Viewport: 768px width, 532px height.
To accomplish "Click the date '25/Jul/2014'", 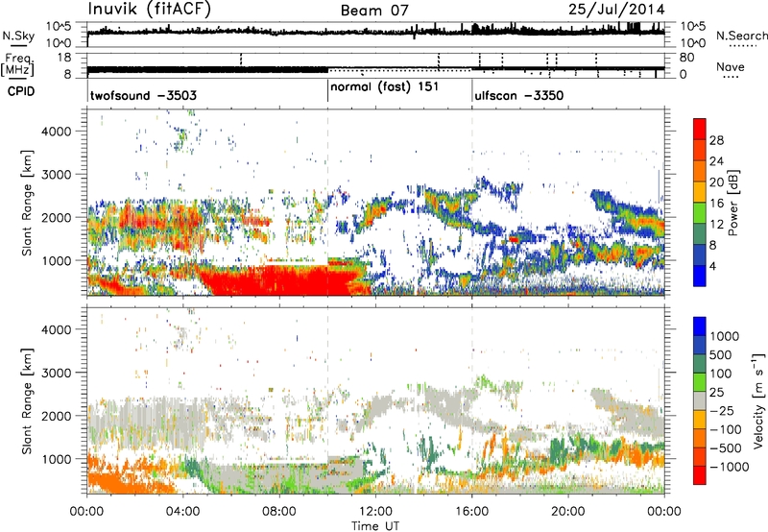I will coord(616,10).
